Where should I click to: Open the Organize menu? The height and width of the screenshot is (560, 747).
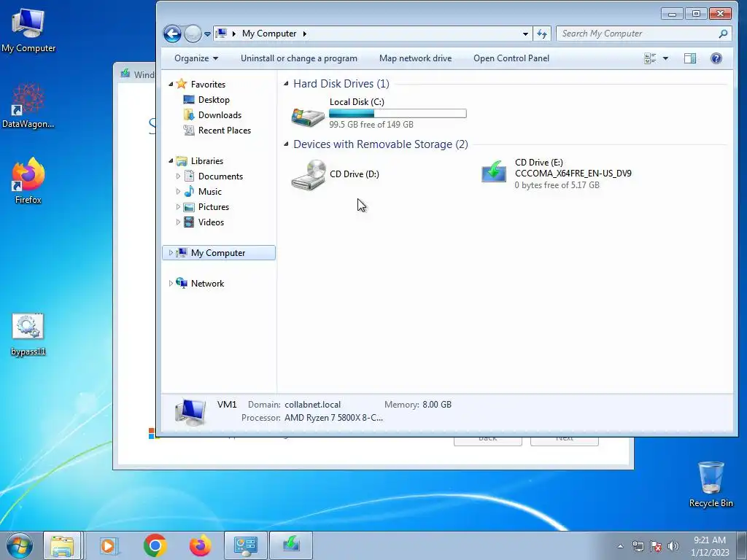[196, 58]
